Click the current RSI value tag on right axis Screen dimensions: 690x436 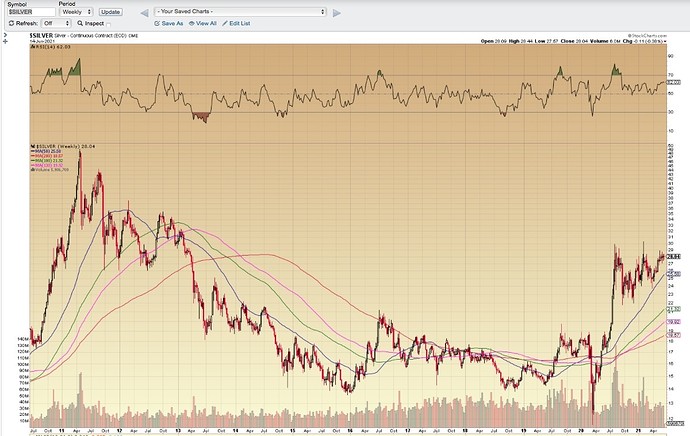pos(674,82)
